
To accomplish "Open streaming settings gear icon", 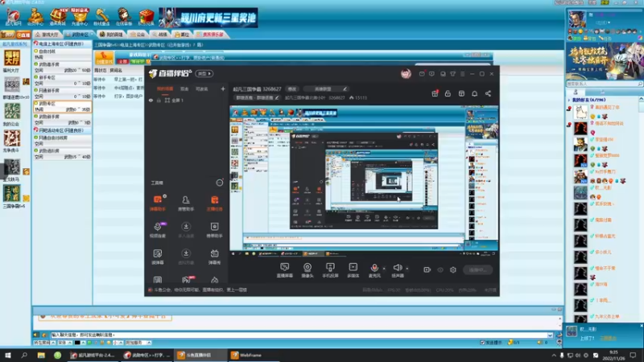I will [453, 269].
